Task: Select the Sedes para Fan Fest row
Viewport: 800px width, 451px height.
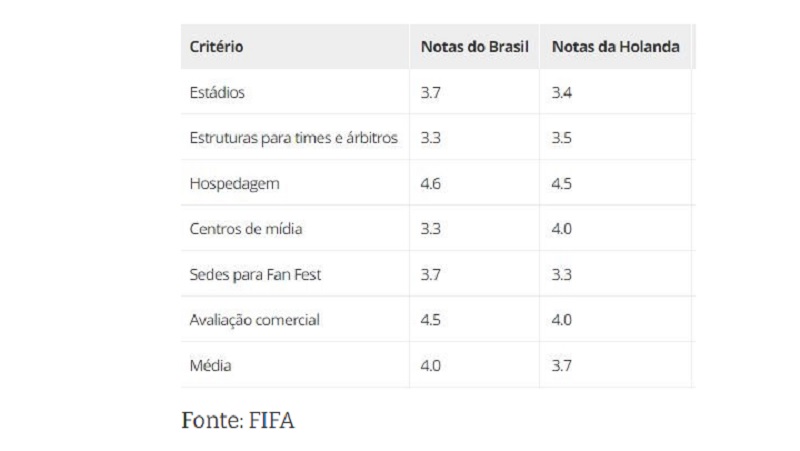Action: click(255, 275)
